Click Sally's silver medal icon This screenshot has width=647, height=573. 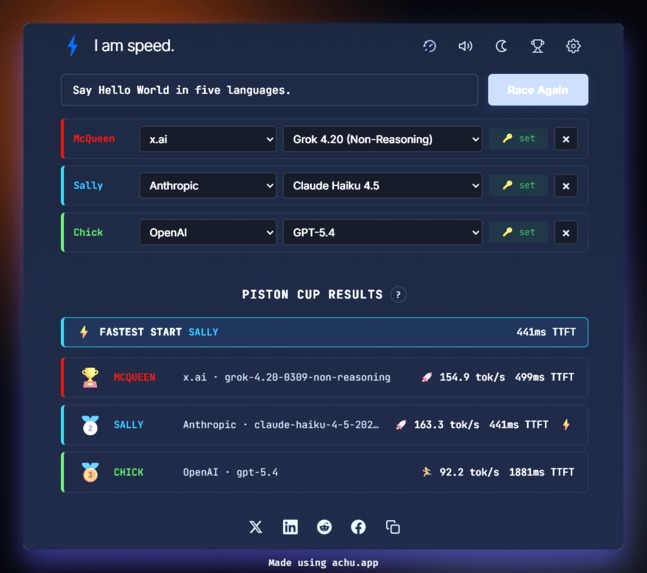click(x=90, y=425)
